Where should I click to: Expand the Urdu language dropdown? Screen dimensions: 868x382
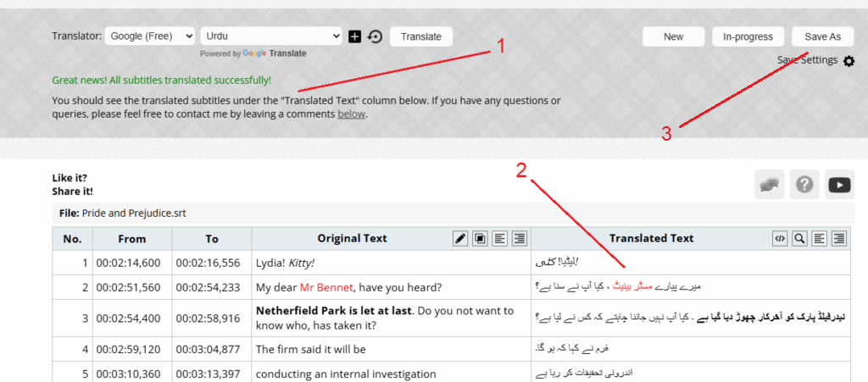click(x=271, y=36)
